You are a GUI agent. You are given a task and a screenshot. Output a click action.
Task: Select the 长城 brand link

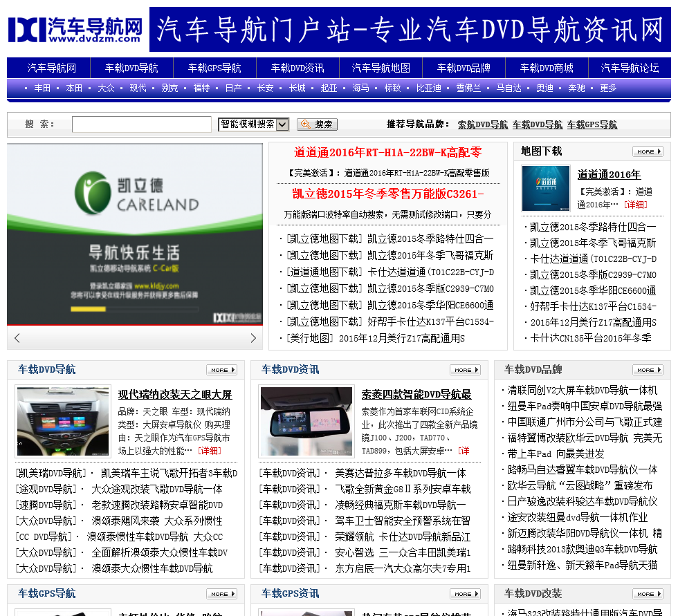point(297,88)
